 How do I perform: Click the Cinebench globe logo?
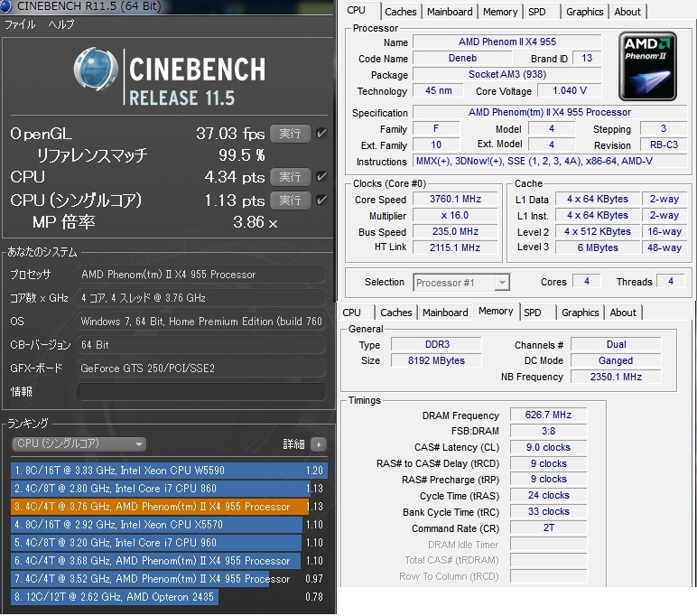point(96,69)
